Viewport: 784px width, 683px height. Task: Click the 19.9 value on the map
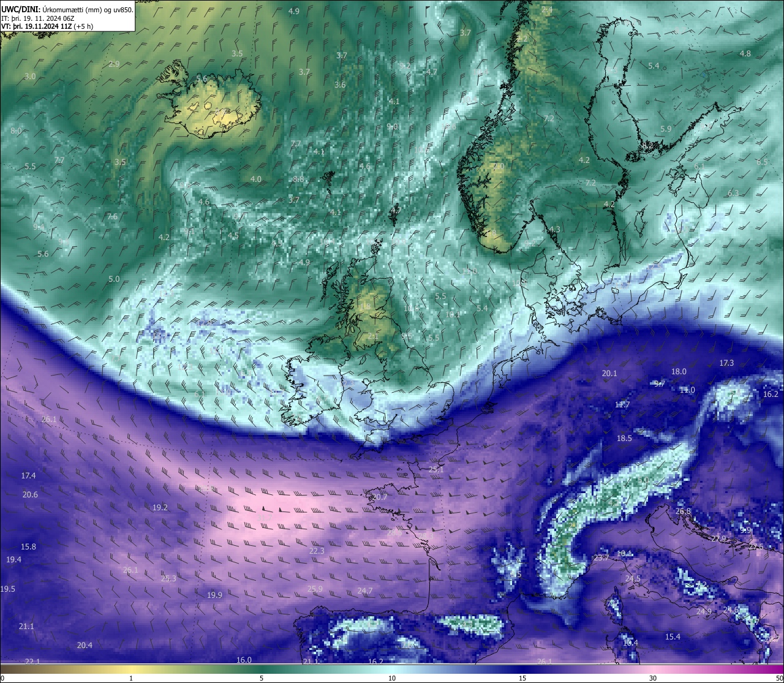point(214,595)
